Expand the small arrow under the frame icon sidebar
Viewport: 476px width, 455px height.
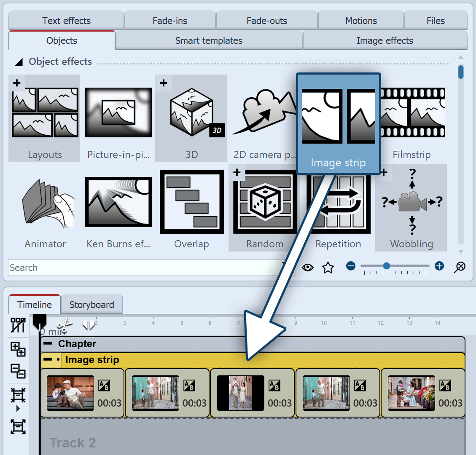[18, 408]
